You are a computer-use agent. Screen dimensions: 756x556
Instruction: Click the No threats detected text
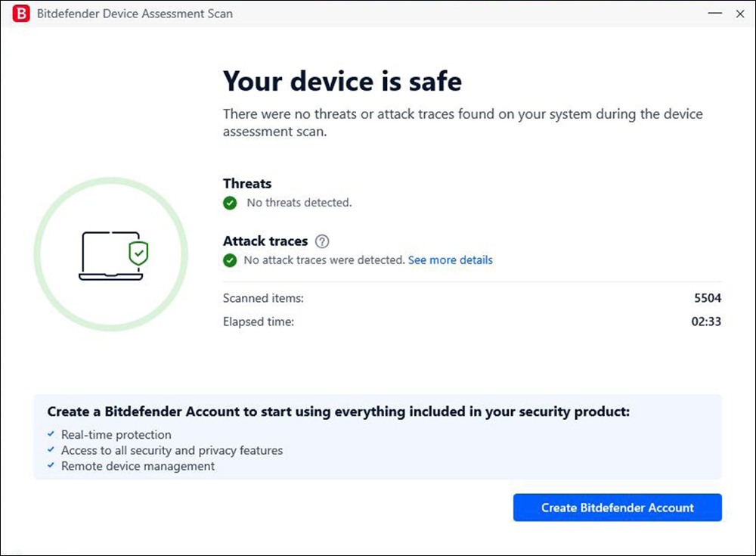(299, 203)
